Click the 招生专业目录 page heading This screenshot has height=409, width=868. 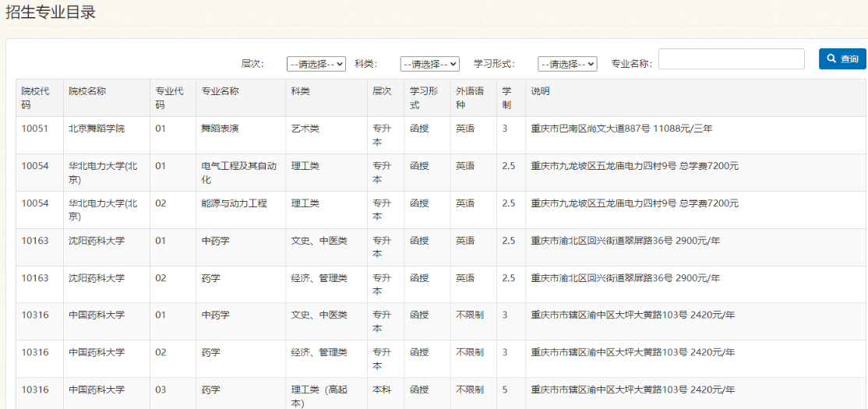pos(51,13)
